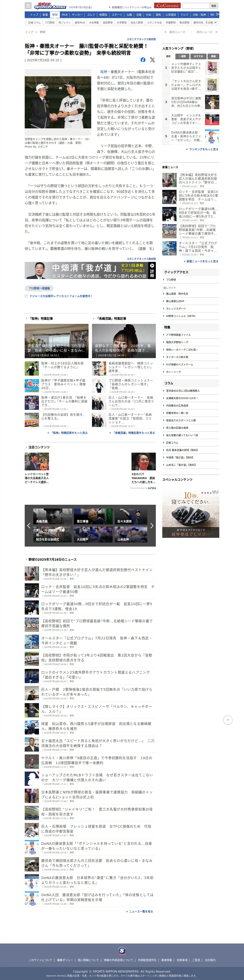The image size is (244, 980).
Task: Open the 中畑清「我が道」banner ad
Action: (x=90, y=270)
